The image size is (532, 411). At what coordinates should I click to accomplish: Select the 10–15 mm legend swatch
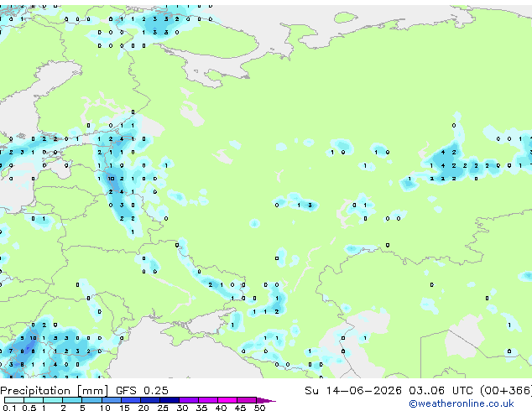pyautogui.click(x=111, y=400)
